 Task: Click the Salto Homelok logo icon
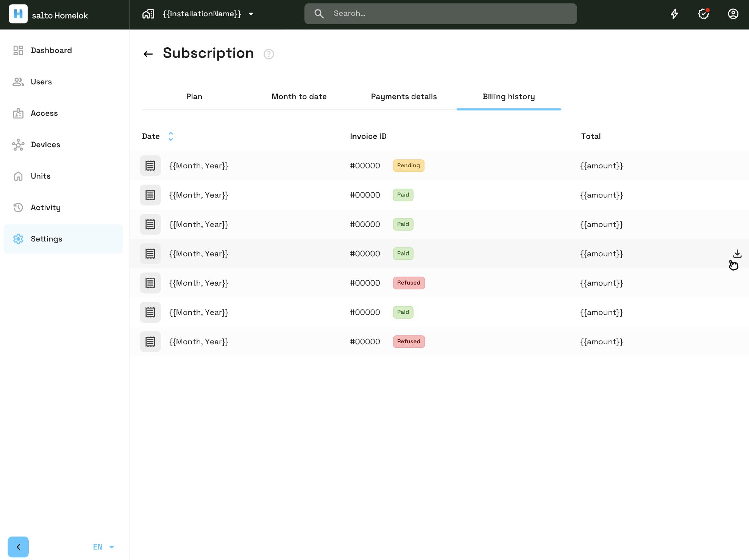click(x=18, y=14)
